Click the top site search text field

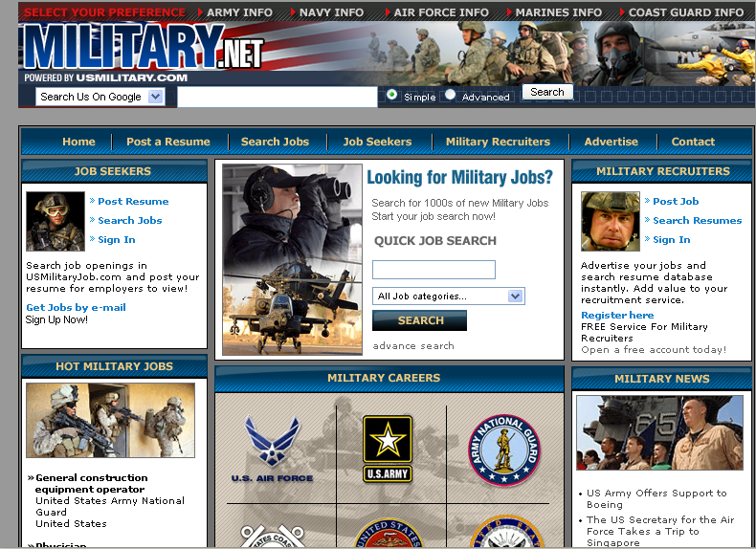click(278, 97)
